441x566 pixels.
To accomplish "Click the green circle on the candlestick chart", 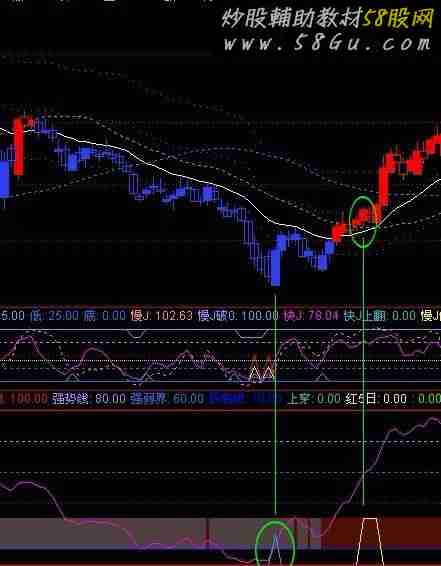I will click(363, 222).
